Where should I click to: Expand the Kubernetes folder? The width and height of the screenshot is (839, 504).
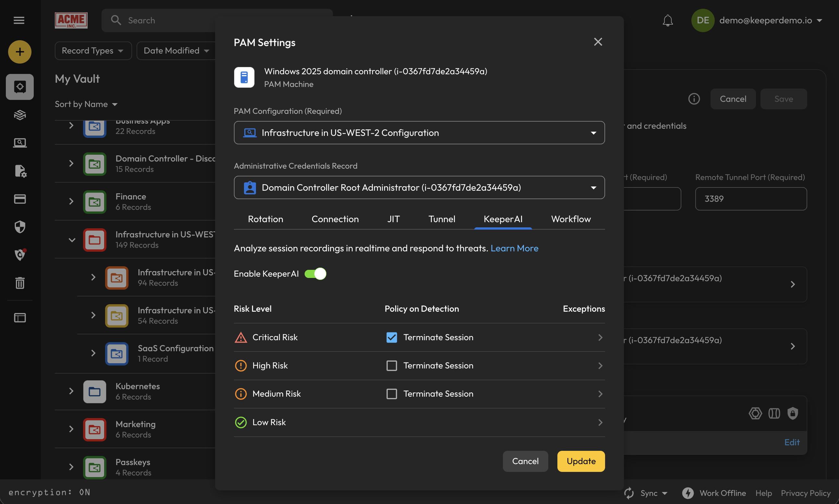(71, 391)
